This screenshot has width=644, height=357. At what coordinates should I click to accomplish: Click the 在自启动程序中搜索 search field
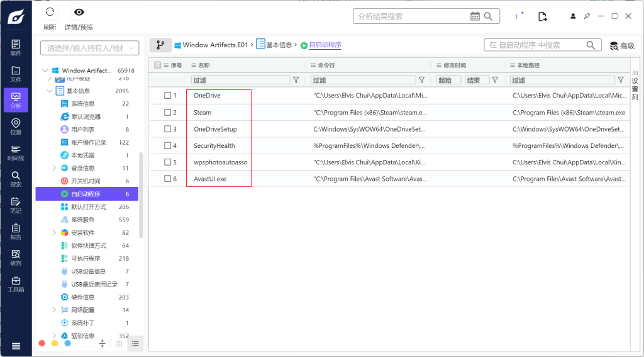tap(535, 45)
